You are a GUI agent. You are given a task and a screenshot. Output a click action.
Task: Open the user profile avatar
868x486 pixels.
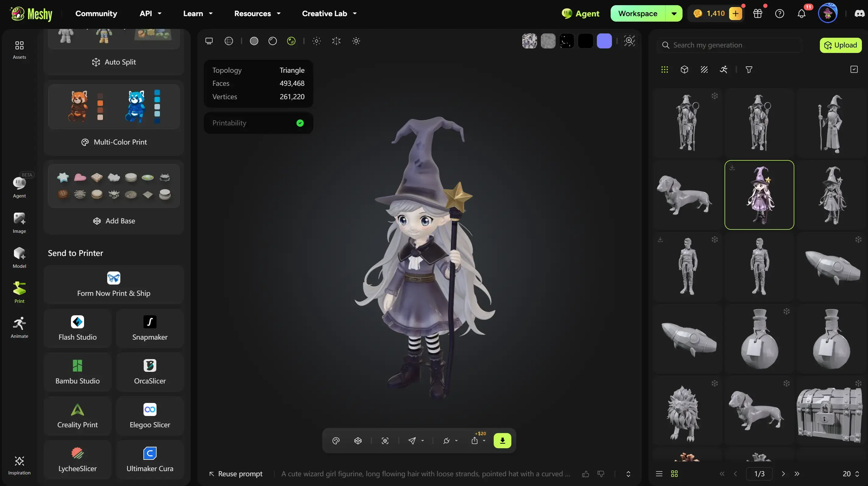click(828, 13)
